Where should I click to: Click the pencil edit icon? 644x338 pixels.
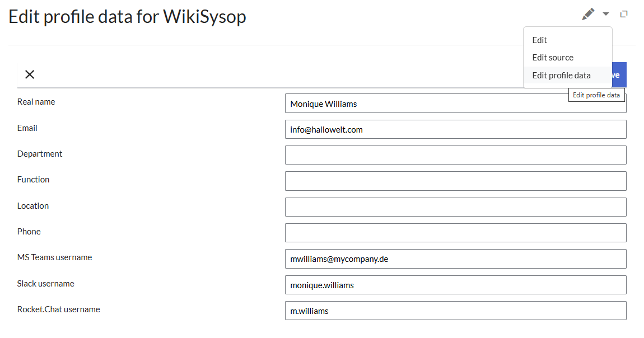[x=588, y=14]
